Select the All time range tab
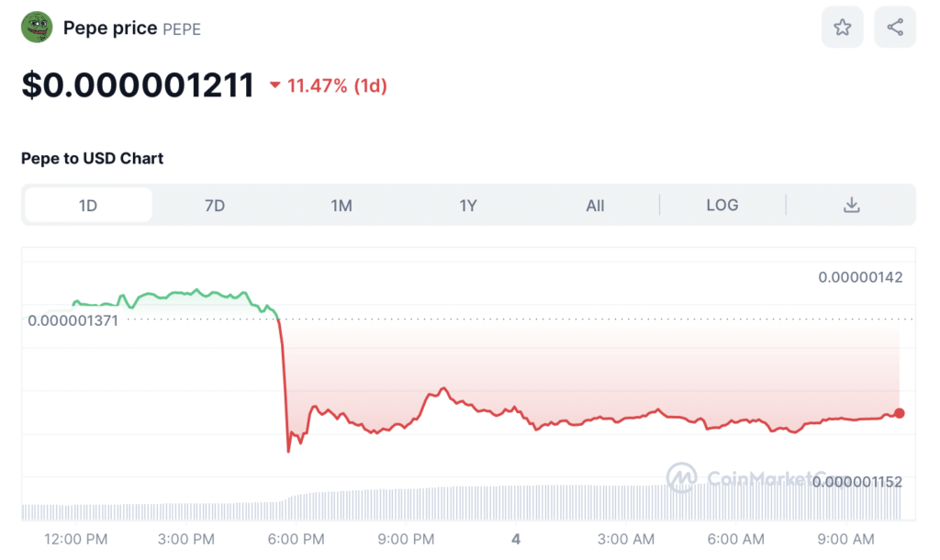 click(x=595, y=205)
